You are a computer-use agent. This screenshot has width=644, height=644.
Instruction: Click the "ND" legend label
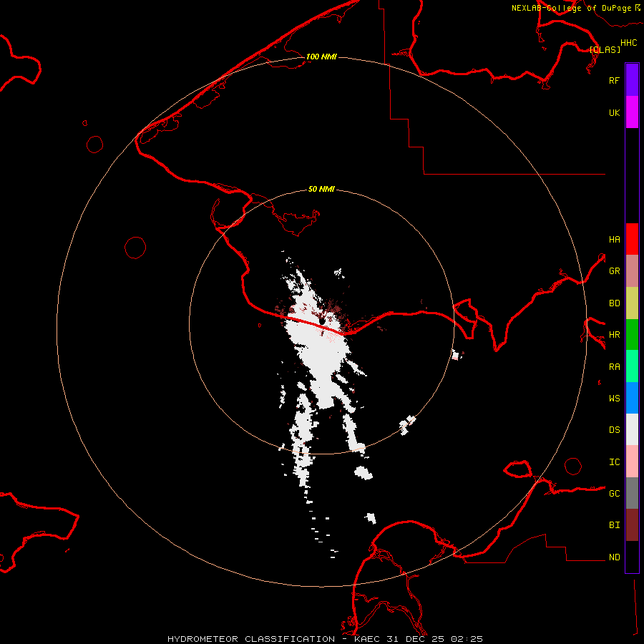(x=614, y=557)
